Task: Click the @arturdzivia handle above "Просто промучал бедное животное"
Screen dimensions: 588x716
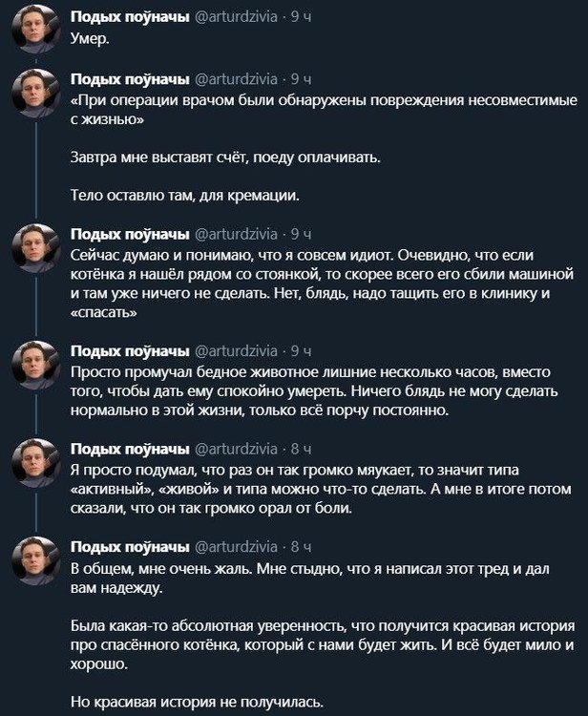Action: pyautogui.click(x=236, y=350)
